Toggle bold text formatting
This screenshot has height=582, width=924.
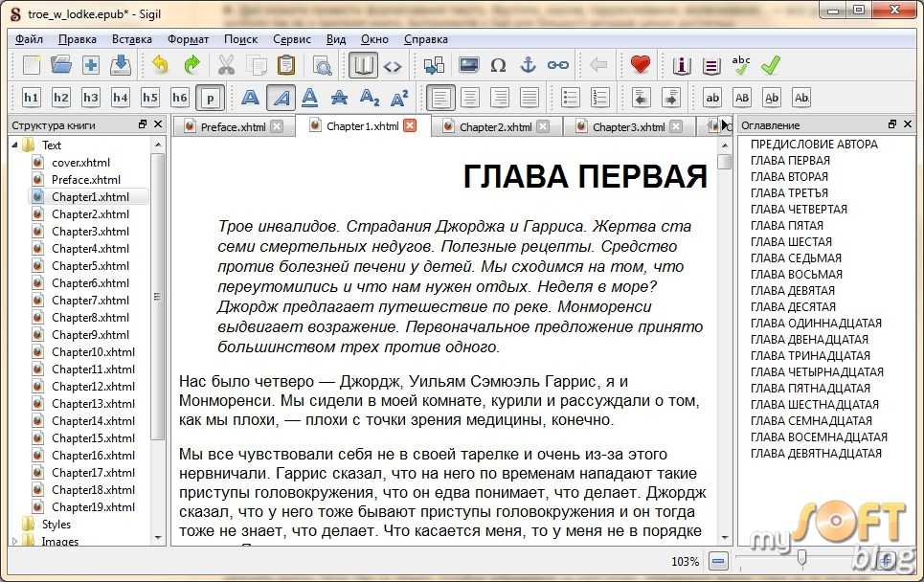251,98
